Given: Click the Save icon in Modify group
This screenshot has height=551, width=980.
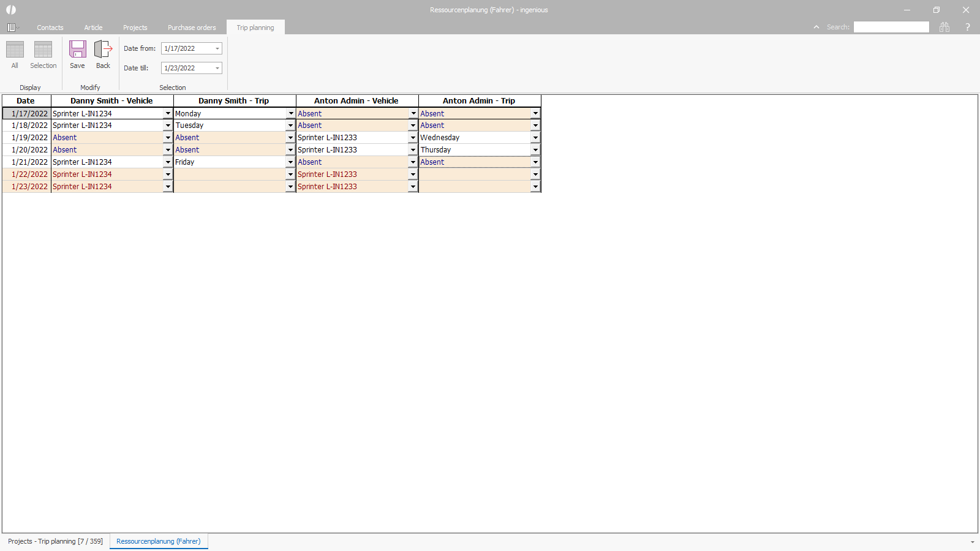Looking at the screenshot, I should click(77, 50).
